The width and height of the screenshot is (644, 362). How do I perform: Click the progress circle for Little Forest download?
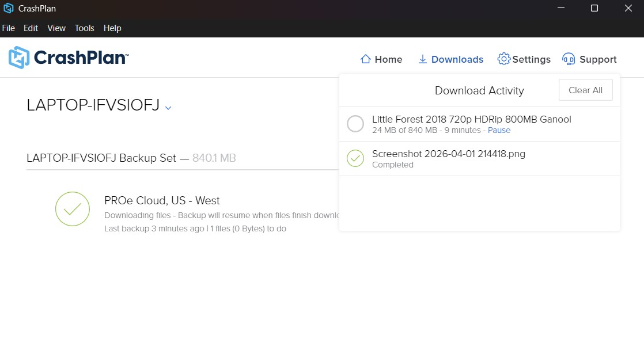point(355,124)
